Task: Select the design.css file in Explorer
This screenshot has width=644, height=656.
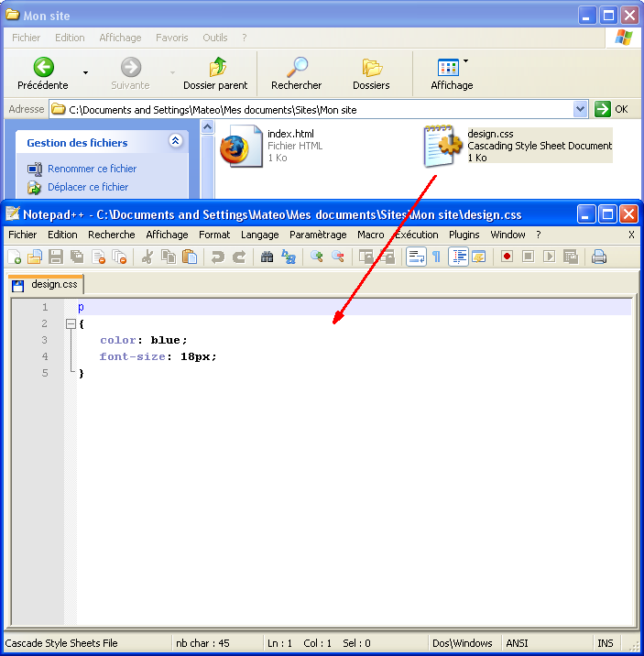Action: tap(518, 146)
